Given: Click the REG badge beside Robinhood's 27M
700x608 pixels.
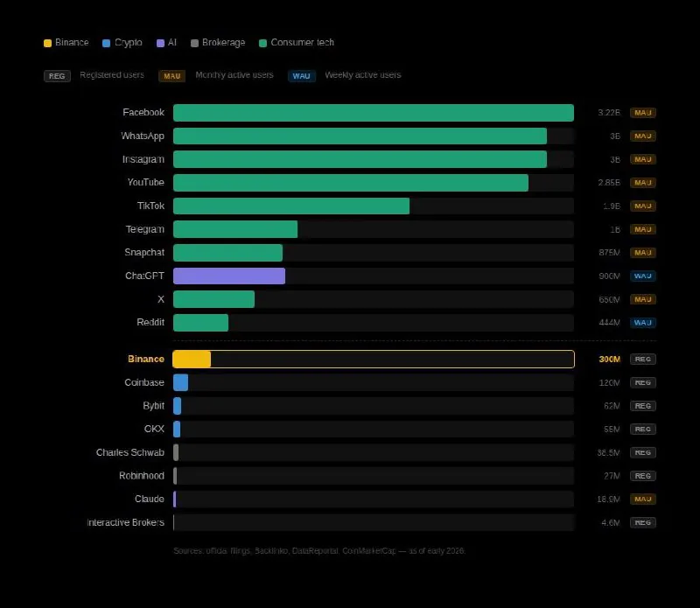Looking at the screenshot, I should (x=642, y=476).
